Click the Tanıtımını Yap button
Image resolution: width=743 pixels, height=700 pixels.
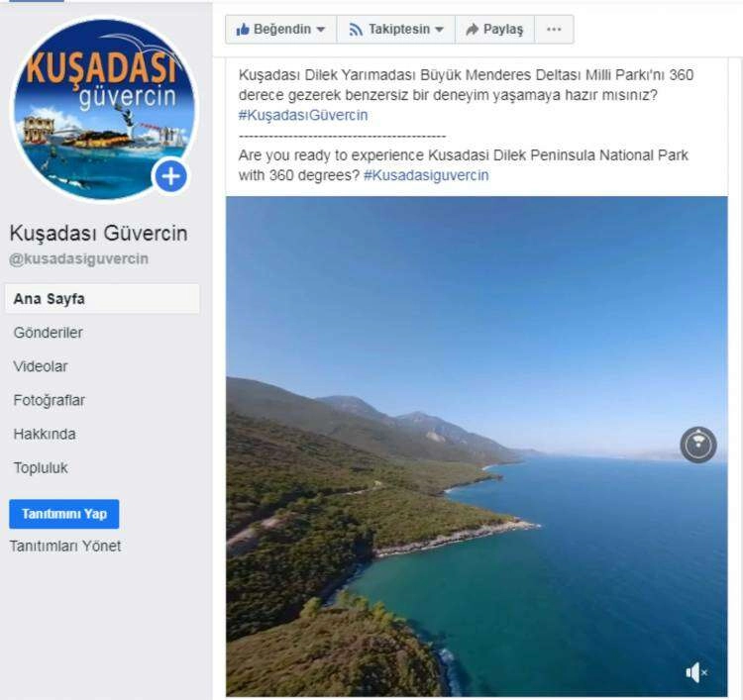point(64,514)
